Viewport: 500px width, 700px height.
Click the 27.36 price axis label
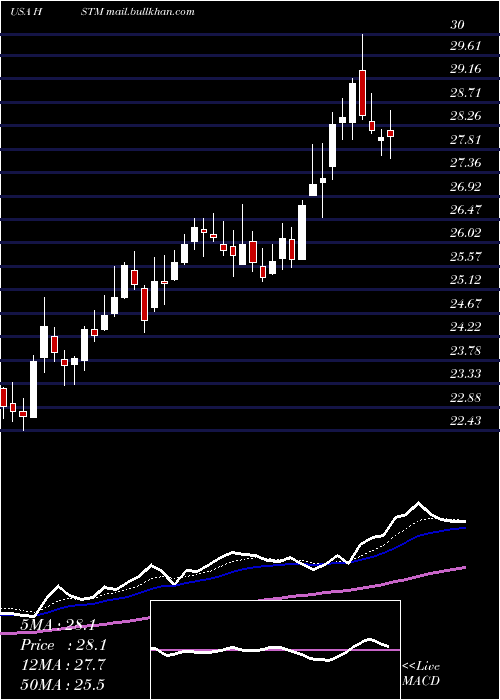466,163
